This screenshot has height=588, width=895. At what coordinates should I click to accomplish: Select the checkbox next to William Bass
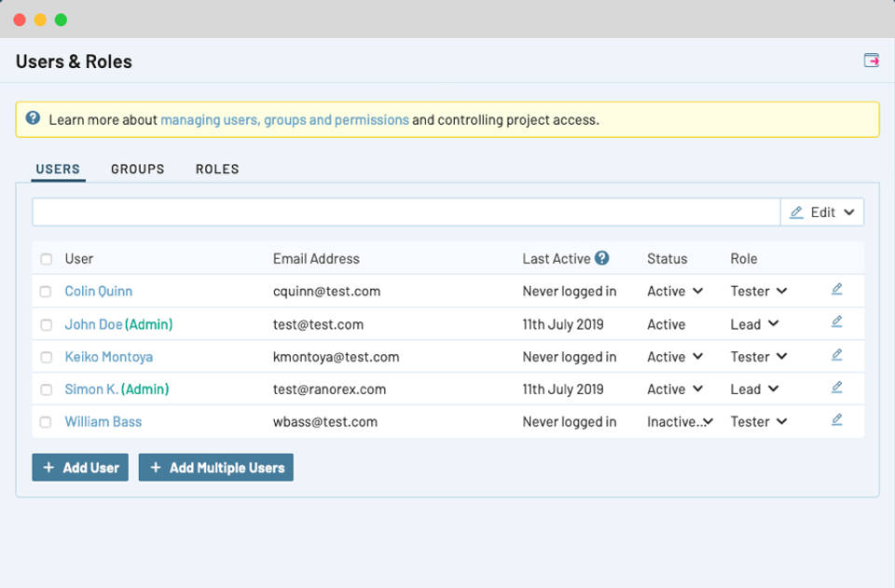(46, 422)
